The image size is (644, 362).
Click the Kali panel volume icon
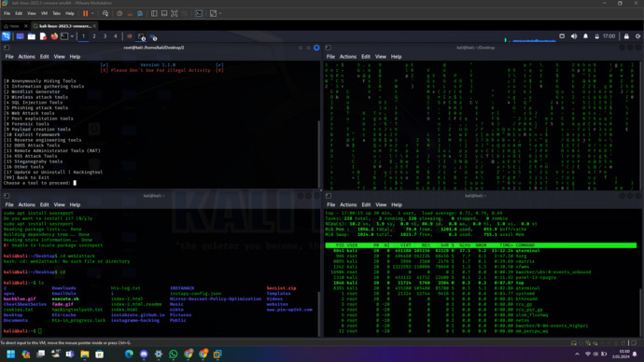coord(574,36)
